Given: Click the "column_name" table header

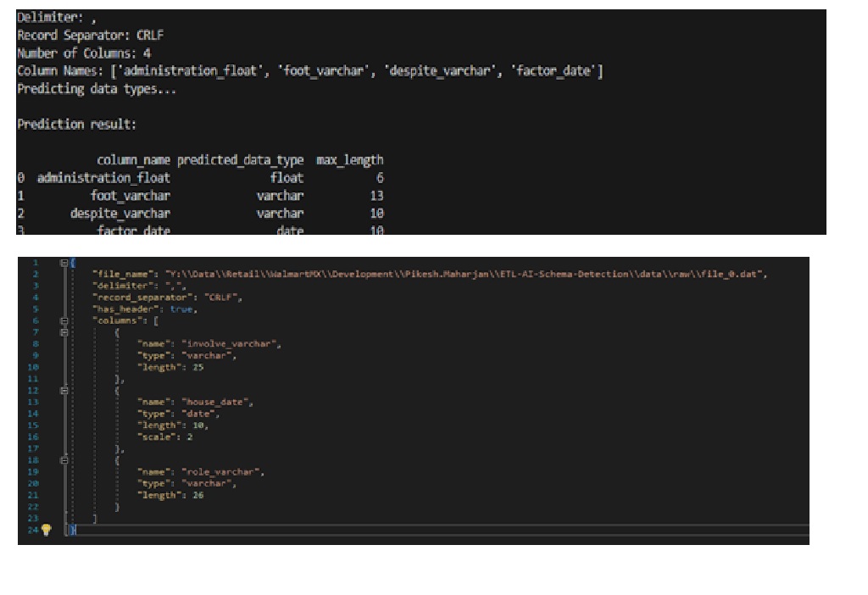Looking at the screenshot, I should pyautogui.click(x=133, y=160).
